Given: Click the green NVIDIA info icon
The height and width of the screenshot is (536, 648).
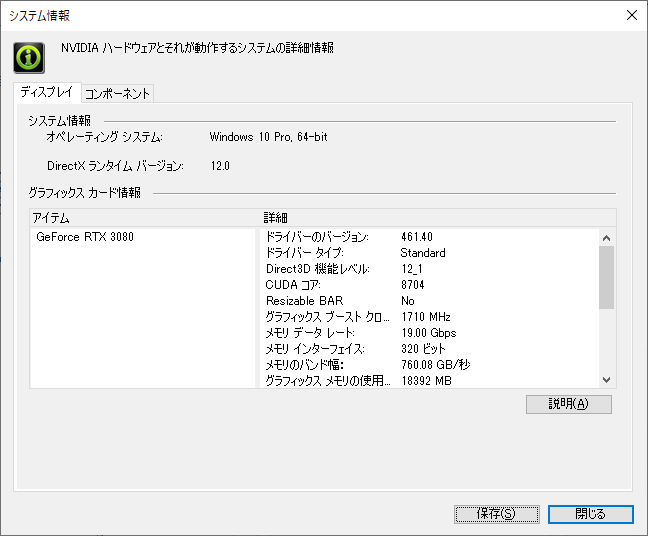Looking at the screenshot, I should point(29,58).
